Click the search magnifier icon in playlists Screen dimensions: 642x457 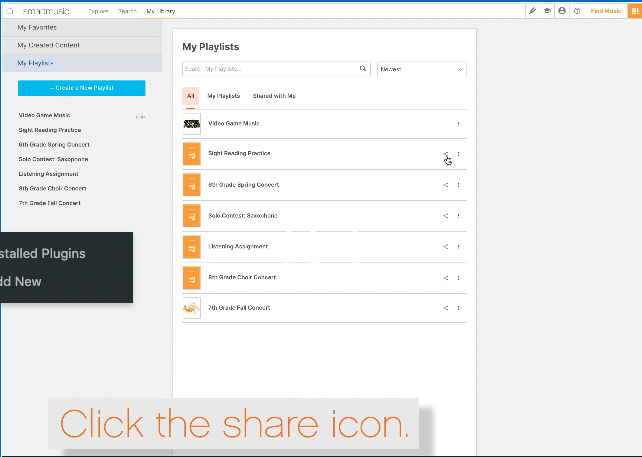(x=363, y=69)
